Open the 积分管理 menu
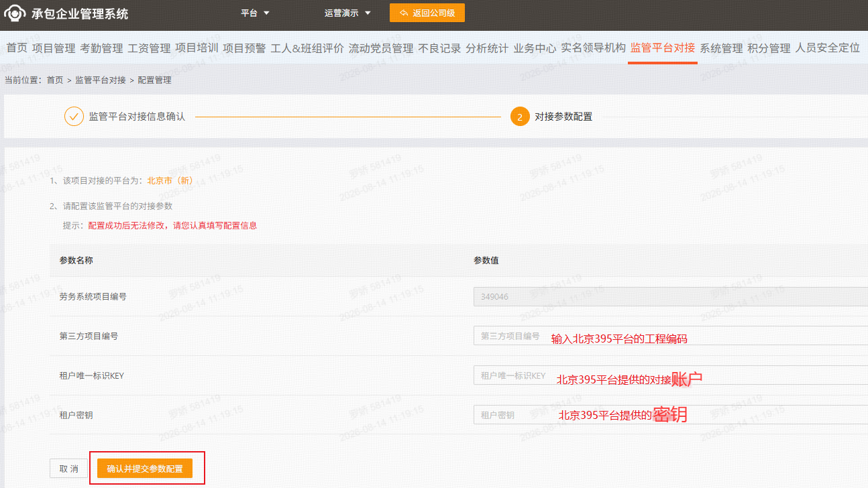Image resolution: width=868 pixels, height=488 pixels. [769, 48]
